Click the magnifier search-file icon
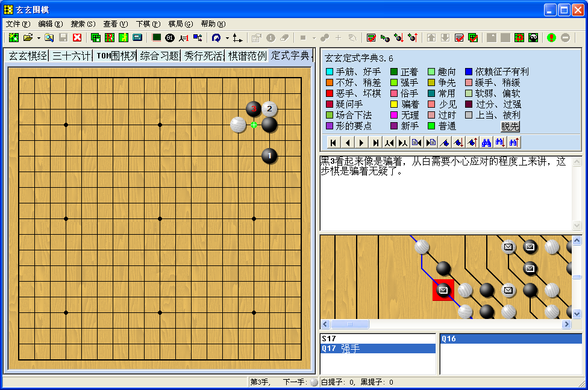This screenshot has height=390, width=588. (49, 37)
